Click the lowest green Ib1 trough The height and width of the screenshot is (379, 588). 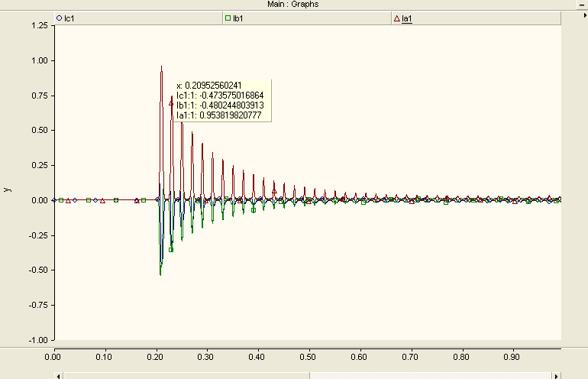160,274
